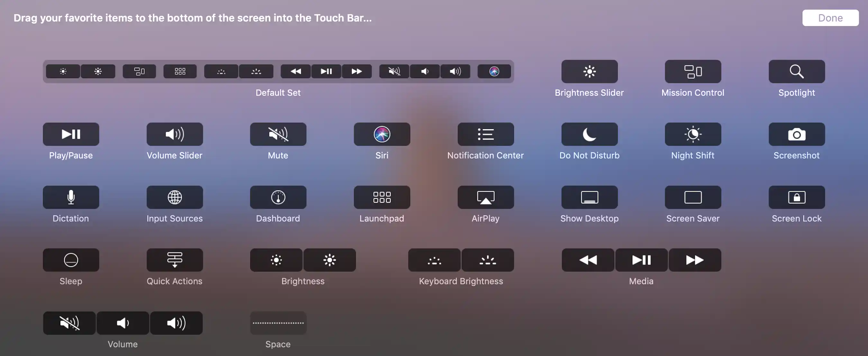Select the Mission Control icon

[692, 71]
